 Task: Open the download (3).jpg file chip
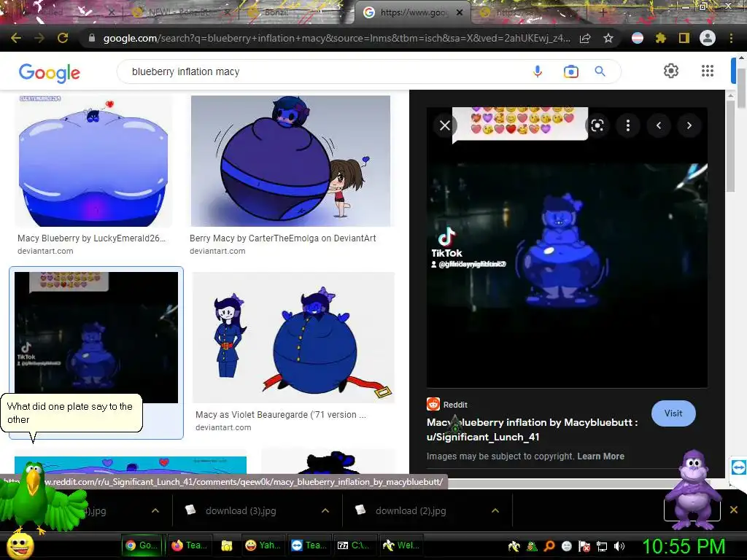pyautogui.click(x=241, y=510)
